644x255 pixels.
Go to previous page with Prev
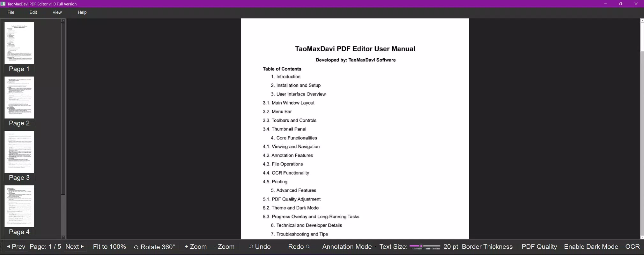[x=16, y=247]
